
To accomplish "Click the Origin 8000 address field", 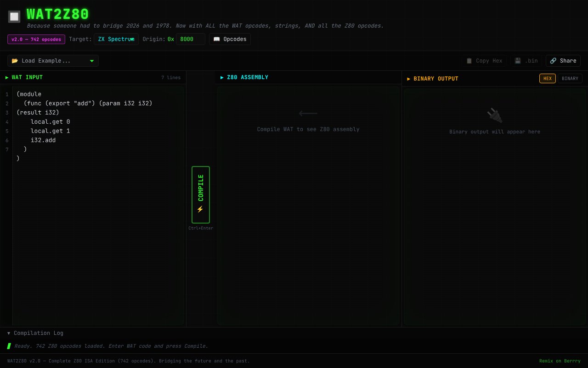I will point(190,39).
